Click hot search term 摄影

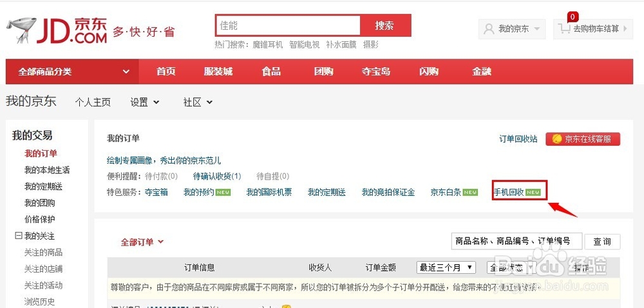point(370,44)
